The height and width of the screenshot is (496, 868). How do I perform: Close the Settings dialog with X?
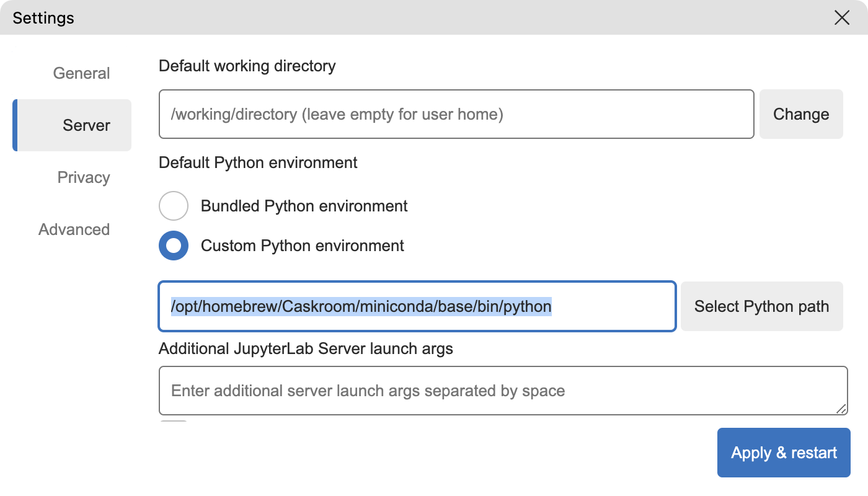tap(841, 17)
